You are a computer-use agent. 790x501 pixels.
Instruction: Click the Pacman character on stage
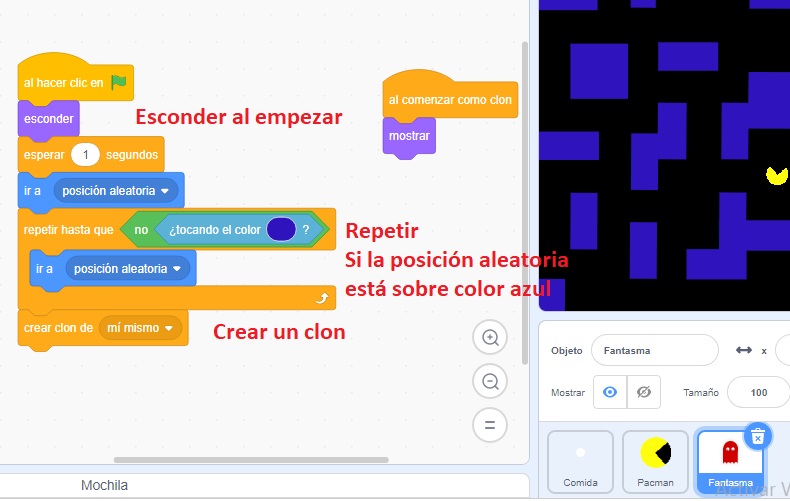coord(776,176)
